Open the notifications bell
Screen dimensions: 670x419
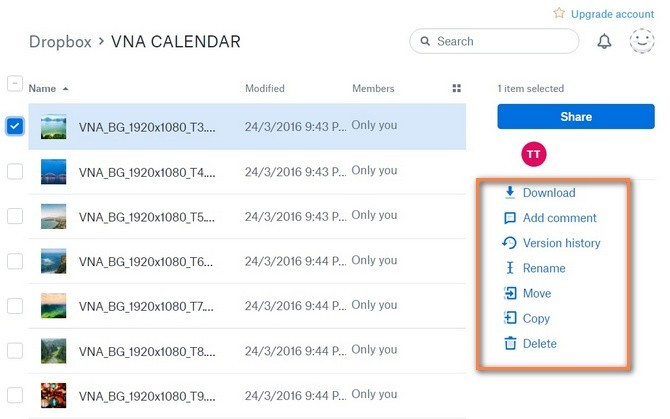[x=604, y=41]
